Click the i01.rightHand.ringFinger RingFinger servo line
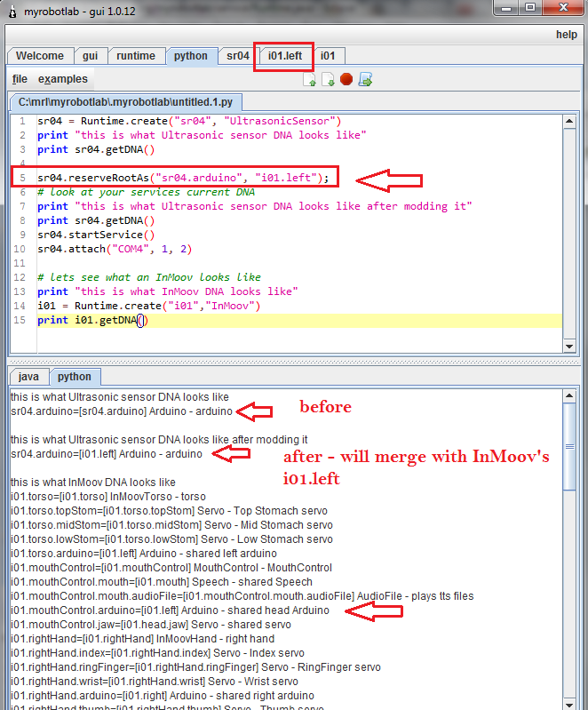 195,667
